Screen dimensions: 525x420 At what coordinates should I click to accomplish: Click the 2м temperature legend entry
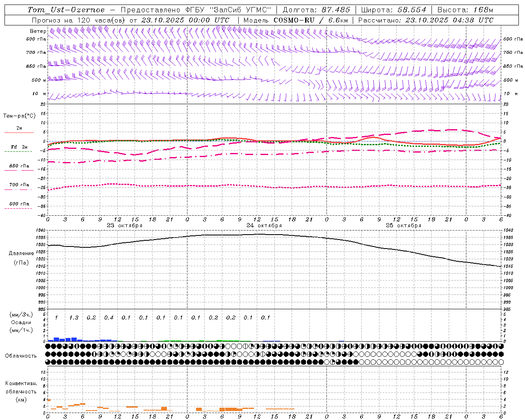[x=19, y=128]
